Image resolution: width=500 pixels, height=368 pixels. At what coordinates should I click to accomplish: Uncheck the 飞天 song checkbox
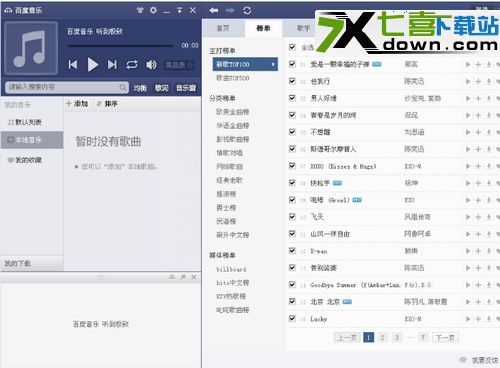click(x=292, y=217)
